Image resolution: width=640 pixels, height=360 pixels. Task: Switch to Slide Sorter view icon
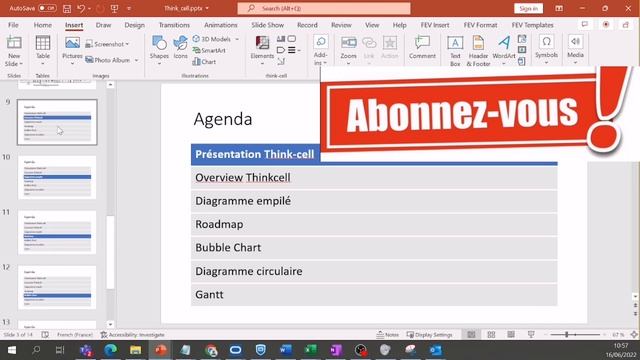click(x=491, y=335)
